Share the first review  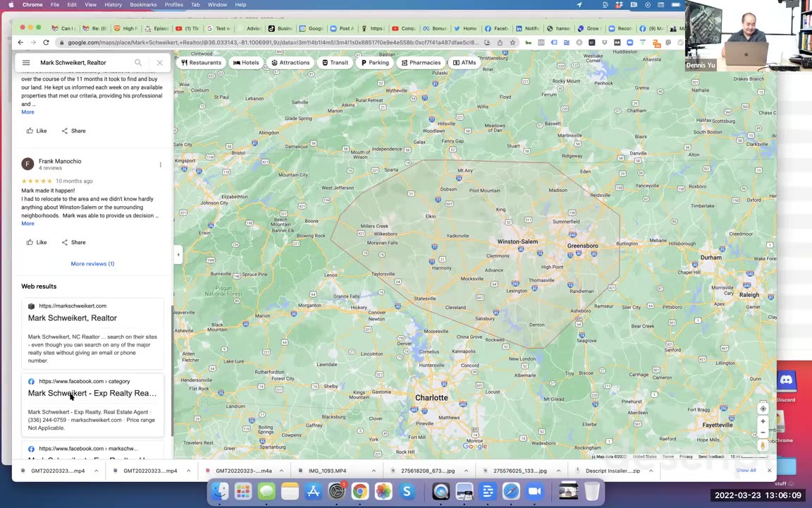pyautogui.click(x=73, y=131)
